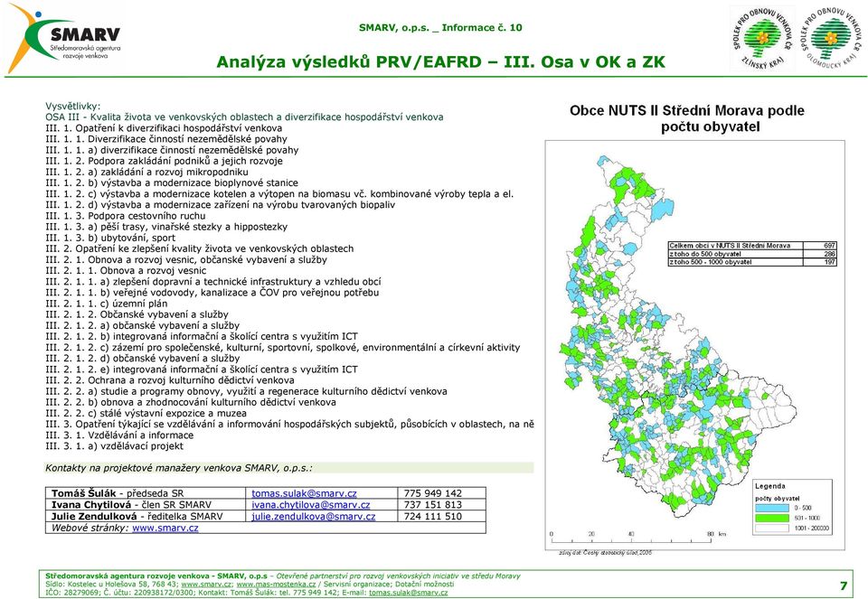Click the Zlínský kraj Spolek logo
Image resolution: width=868 pixels, height=599 pixels.
coord(762,38)
